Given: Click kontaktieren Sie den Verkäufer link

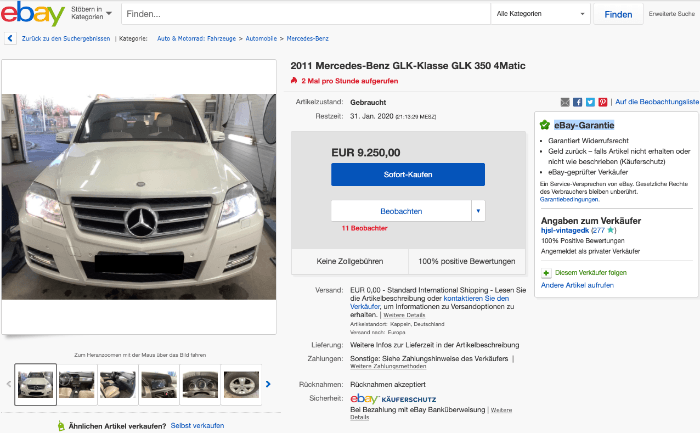Looking at the screenshot, I should (x=429, y=302).
